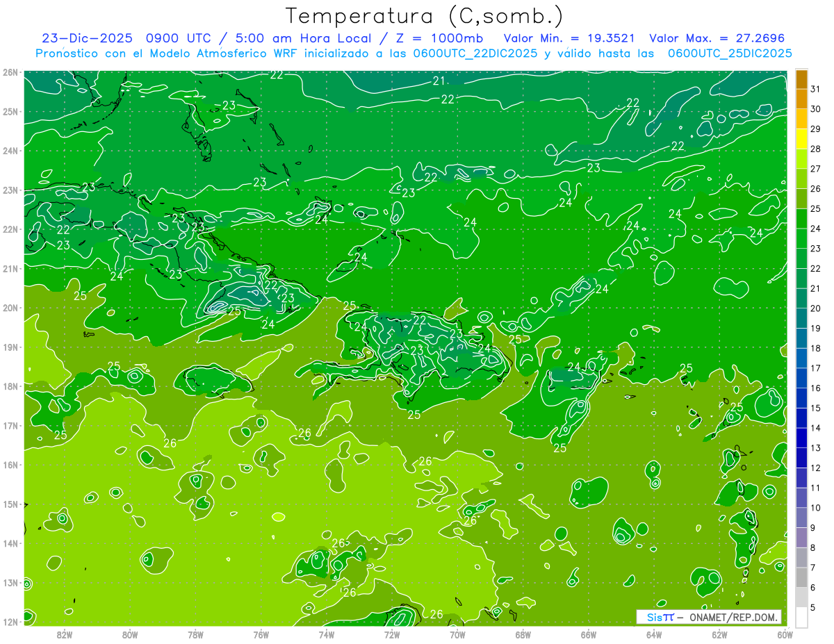Select valid-until time 0600UTC_25DIC2025
Image resolution: width=834 pixels, height=644 pixels.
pyautogui.click(x=729, y=53)
